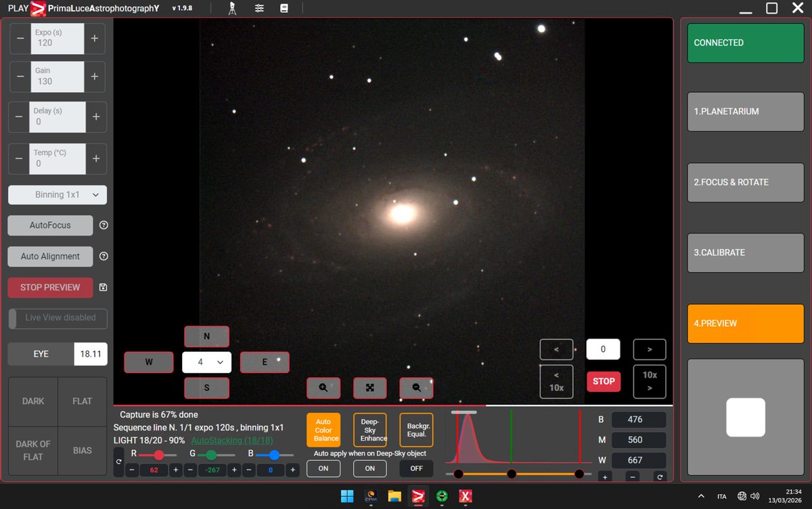Click the green G color balance slider handle
Viewport: 812px width, 509px height.
coord(211,455)
